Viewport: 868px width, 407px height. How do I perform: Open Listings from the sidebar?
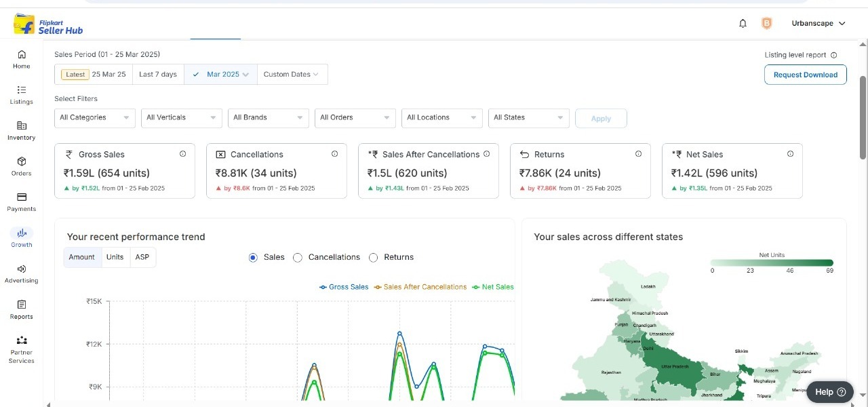22,90
